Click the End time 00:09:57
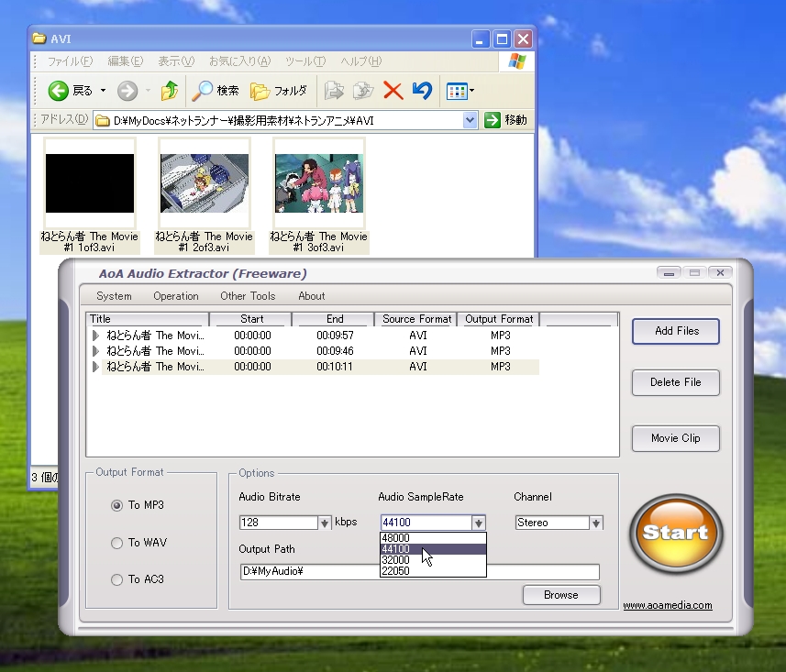 [335, 336]
